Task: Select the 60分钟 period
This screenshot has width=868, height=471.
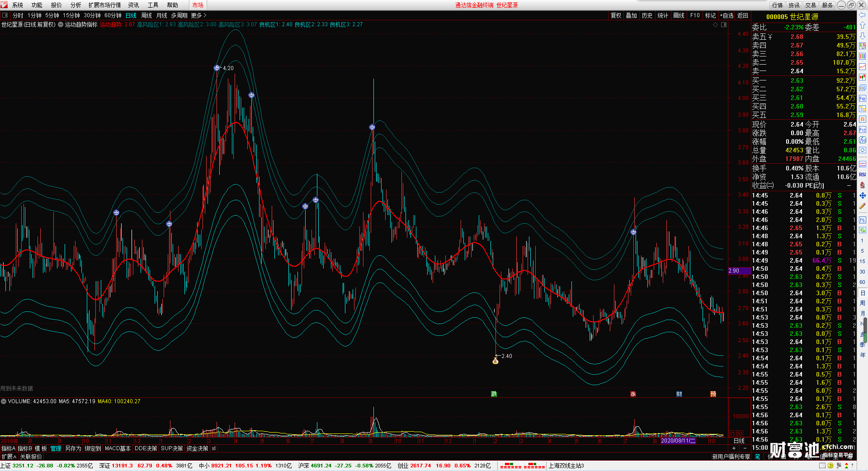Action: click(x=113, y=15)
